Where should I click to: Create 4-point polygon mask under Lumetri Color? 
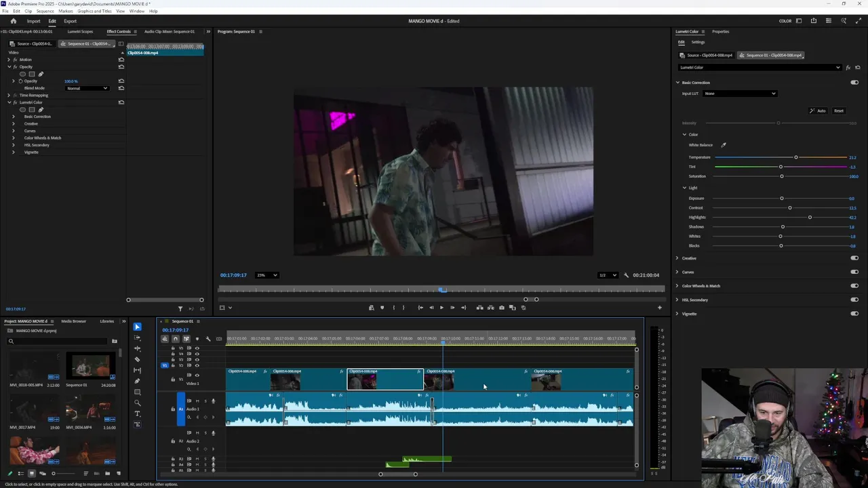31,110
